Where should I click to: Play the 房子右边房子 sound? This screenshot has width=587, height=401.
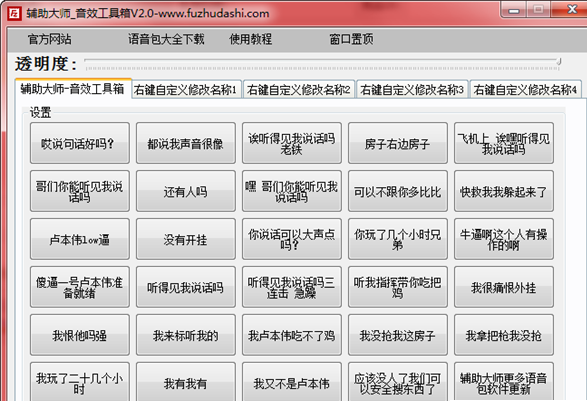tap(398, 143)
